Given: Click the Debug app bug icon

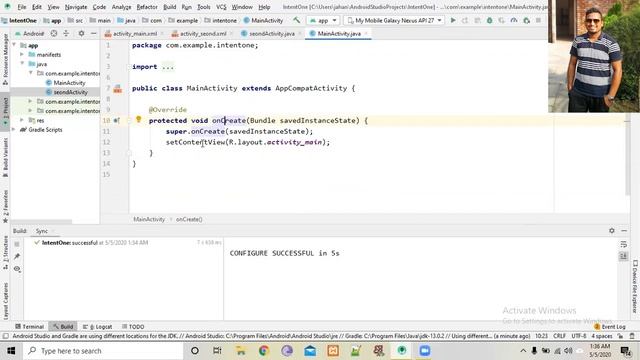Looking at the screenshot, I should [x=489, y=20].
